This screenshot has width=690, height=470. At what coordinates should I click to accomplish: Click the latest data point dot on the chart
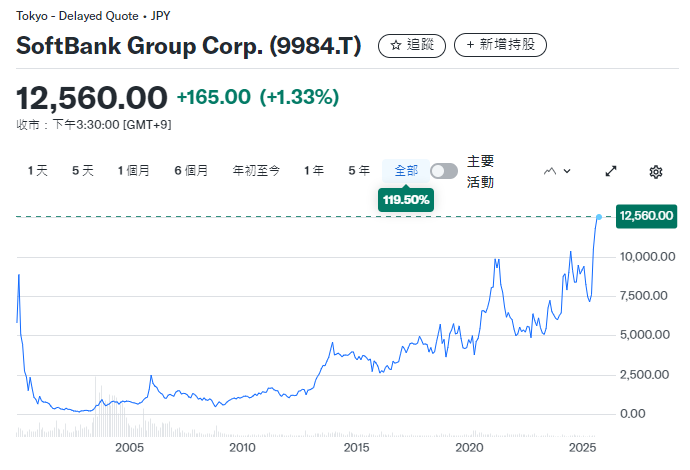599,217
